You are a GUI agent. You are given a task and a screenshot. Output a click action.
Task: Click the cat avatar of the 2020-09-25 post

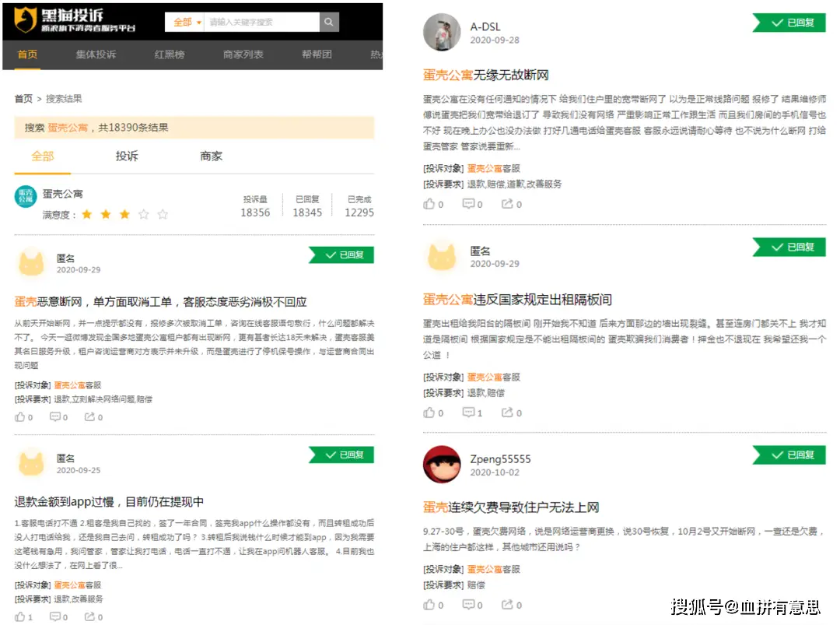point(32,462)
